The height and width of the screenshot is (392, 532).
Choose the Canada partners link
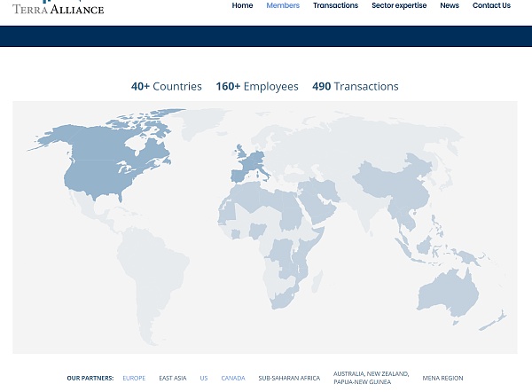233,378
